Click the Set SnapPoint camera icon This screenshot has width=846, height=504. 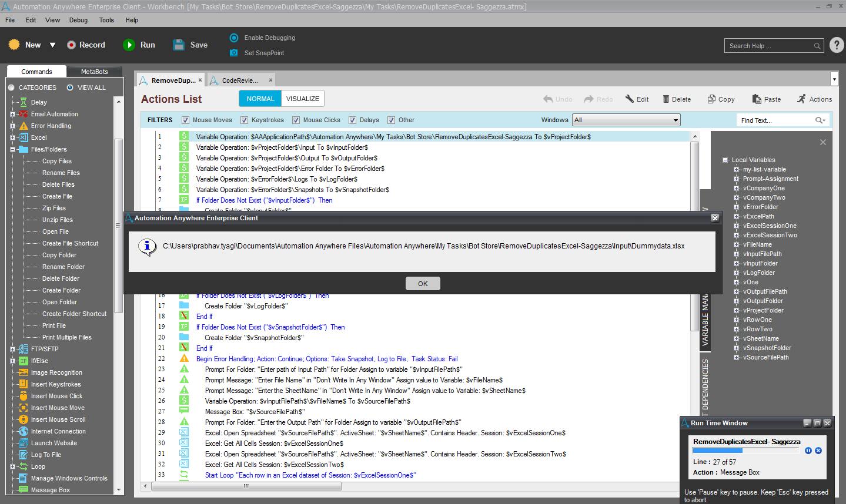[234, 53]
